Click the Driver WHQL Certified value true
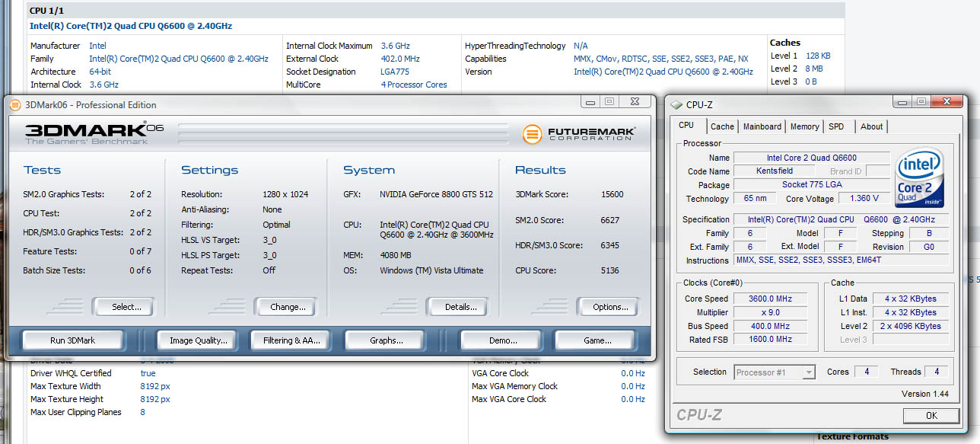980x444 pixels. (148, 373)
